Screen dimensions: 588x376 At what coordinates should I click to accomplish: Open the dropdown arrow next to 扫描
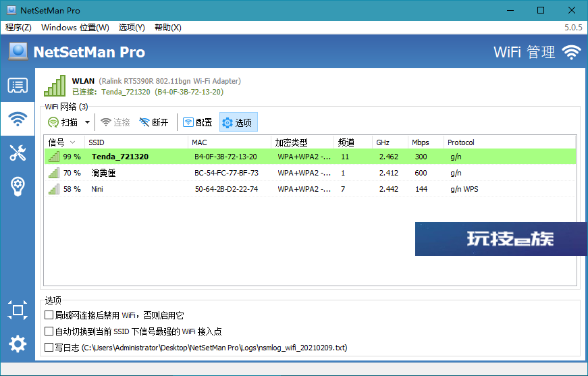click(x=87, y=122)
